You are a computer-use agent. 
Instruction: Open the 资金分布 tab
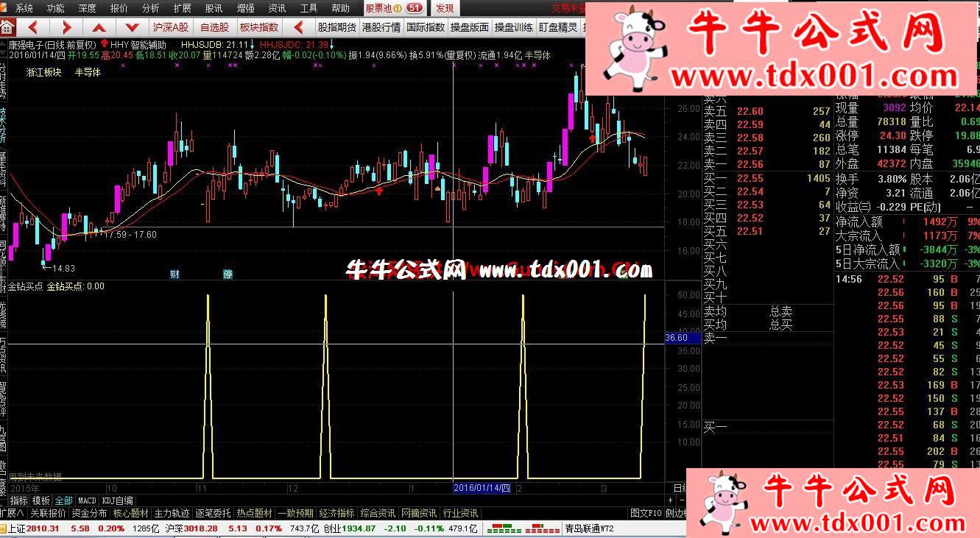coord(90,513)
